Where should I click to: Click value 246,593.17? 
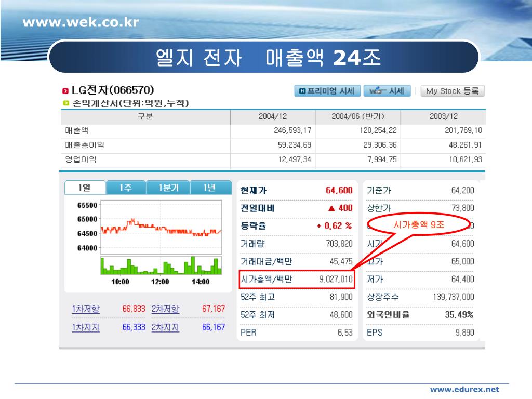292,130
